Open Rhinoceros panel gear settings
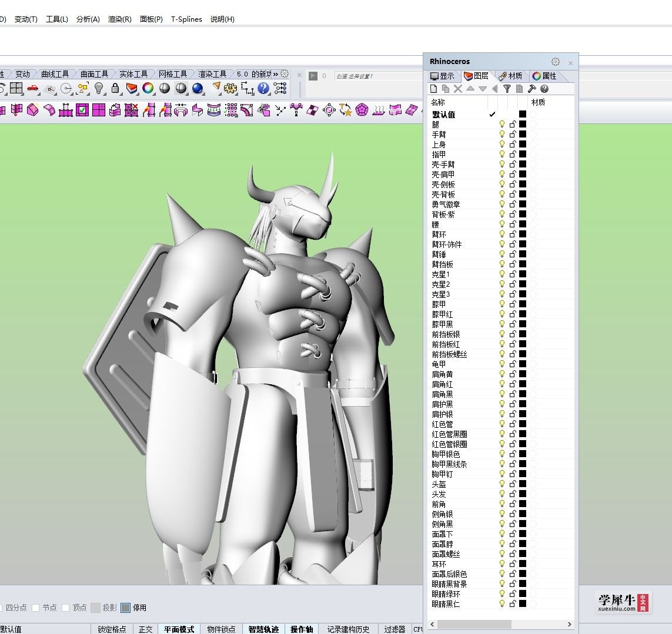Viewport: 672px width, 634px height. pos(556,62)
